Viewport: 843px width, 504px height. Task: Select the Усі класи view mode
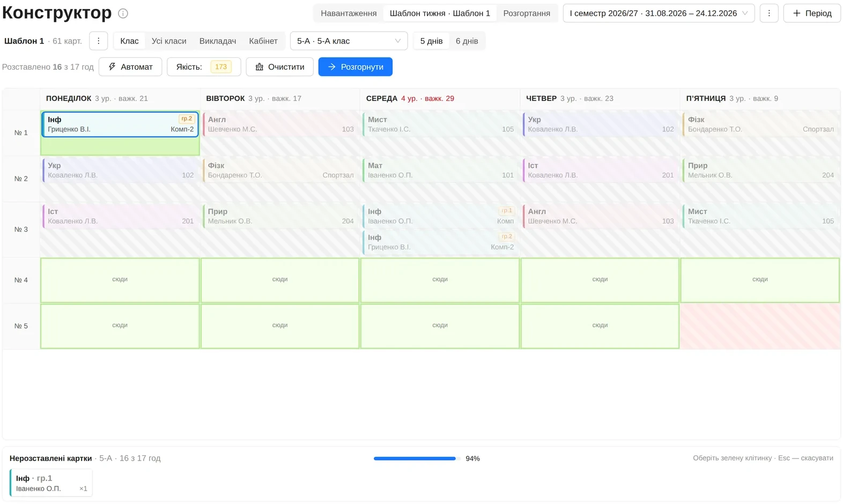169,41
